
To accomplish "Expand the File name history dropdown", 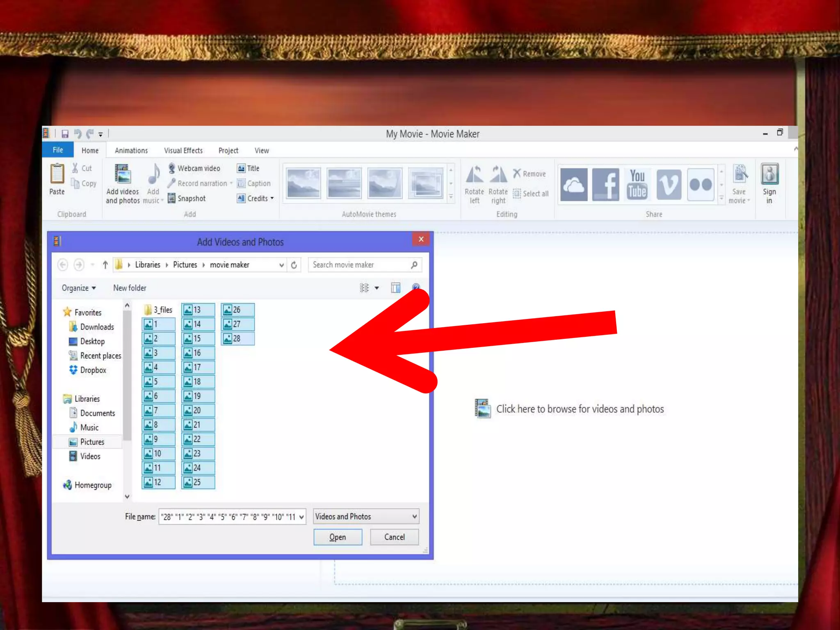I will (x=301, y=517).
